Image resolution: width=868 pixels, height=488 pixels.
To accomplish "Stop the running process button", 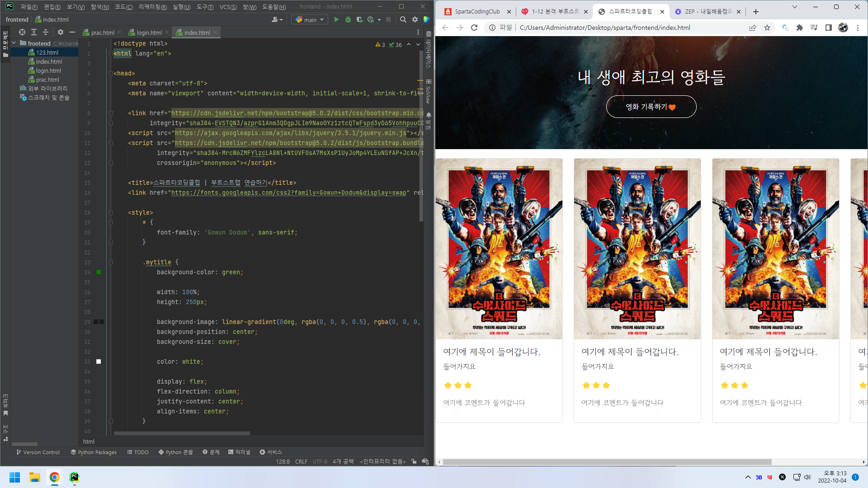I will (x=388, y=19).
